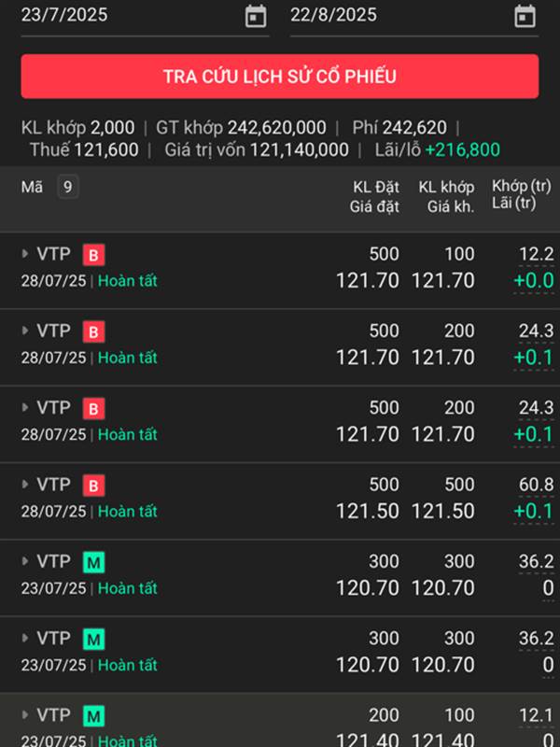Open calendar picker for end date 22/8/2025
Viewport: 560px width, 747px height.
pos(525,17)
